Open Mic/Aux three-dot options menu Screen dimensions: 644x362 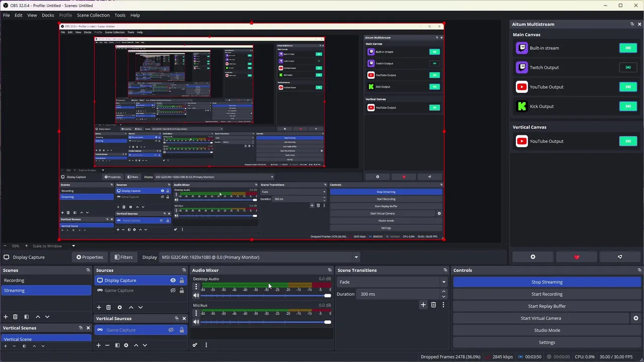tap(196, 313)
